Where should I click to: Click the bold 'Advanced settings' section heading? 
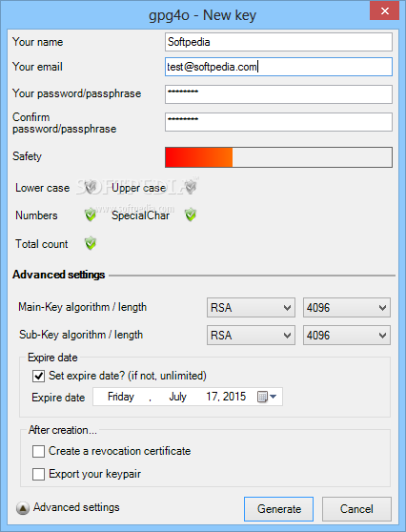pos(59,275)
